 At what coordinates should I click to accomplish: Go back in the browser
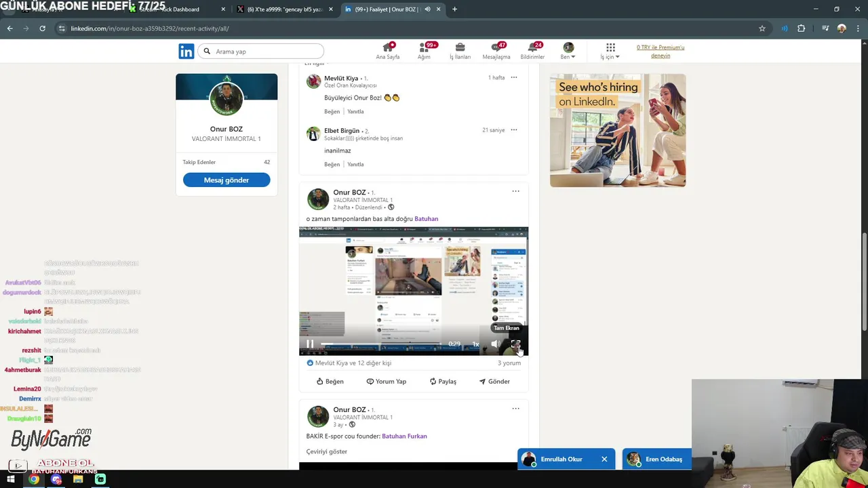[x=9, y=28]
